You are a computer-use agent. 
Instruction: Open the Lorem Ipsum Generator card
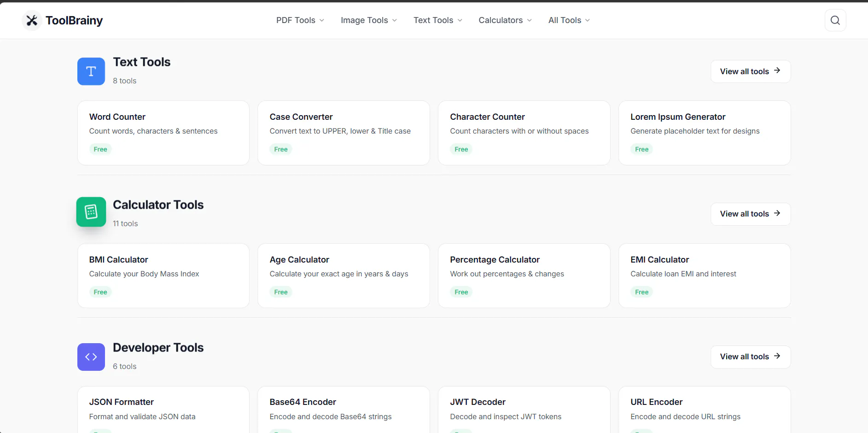coord(705,133)
